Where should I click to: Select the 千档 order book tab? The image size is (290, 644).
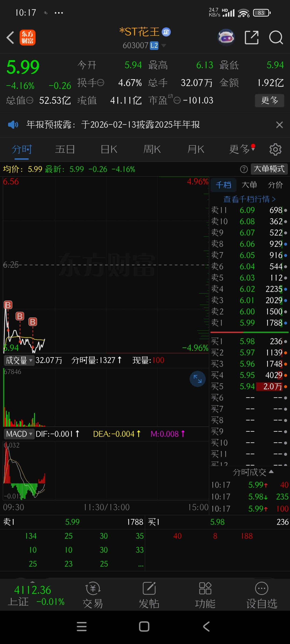pos(223,185)
